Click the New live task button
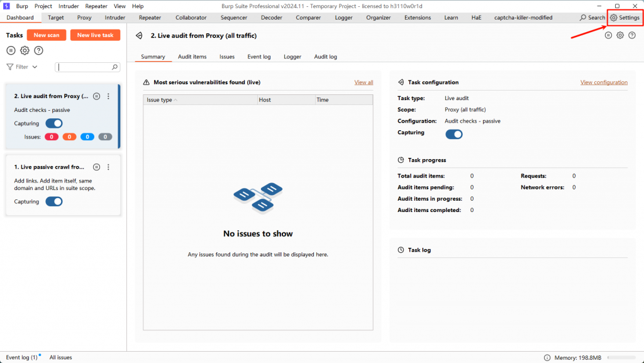This screenshot has width=644, height=363. [x=96, y=35]
